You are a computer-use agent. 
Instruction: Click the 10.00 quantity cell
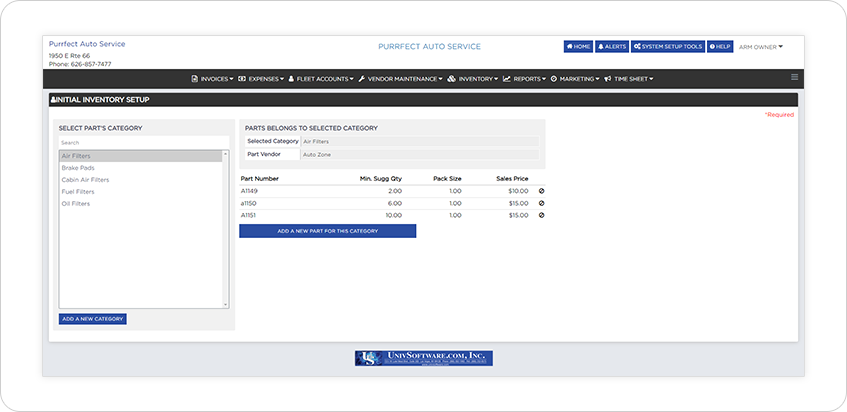point(393,215)
